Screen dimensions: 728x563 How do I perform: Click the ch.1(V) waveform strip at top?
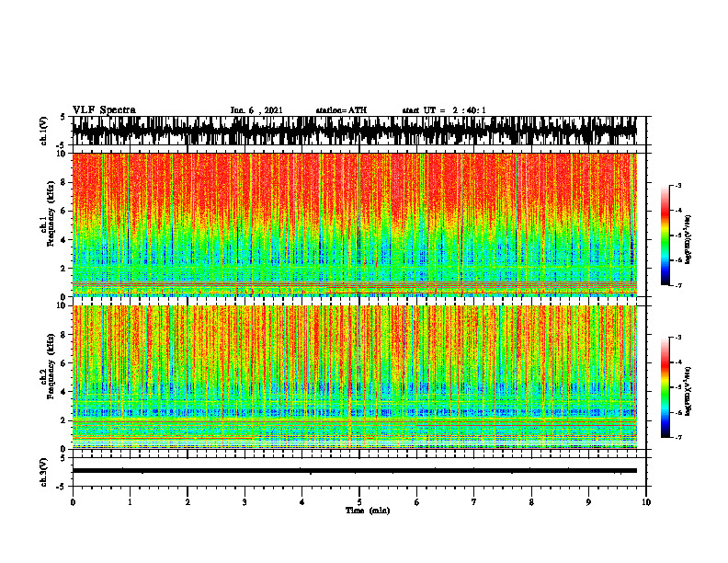coord(355,131)
